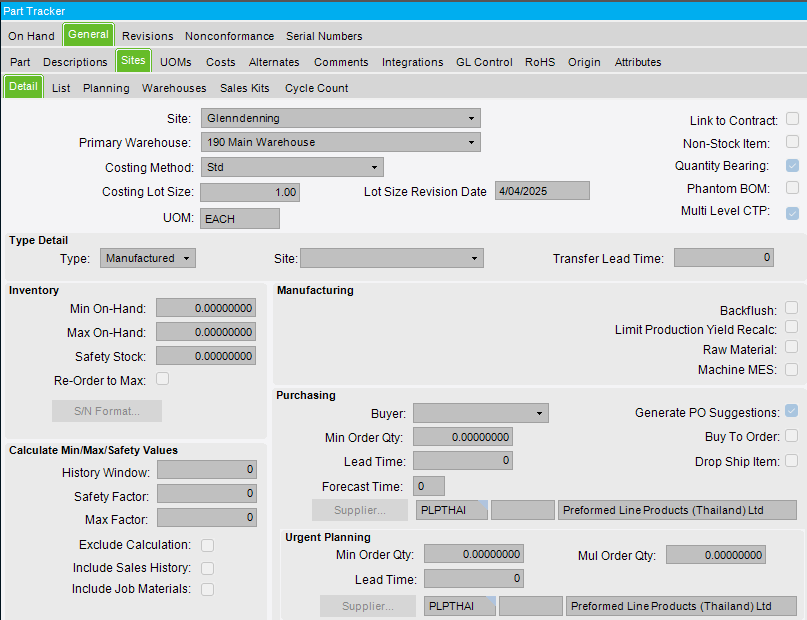The image size is (807, 620).
Task: Enable the Buy To Order checkbox
Action: 792,436
